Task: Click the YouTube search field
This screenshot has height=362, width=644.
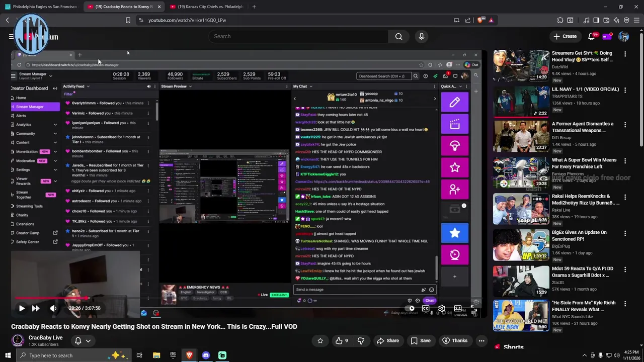Action: (x=298, y=36)
